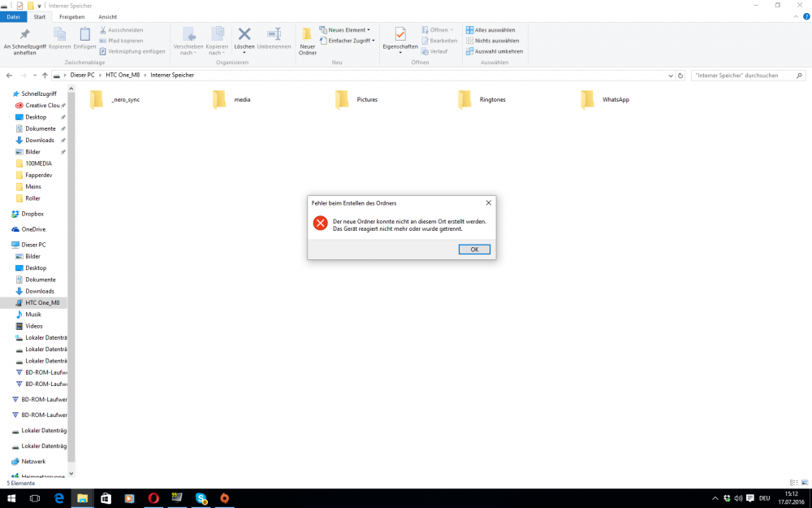812x508 pixels.
Task: Select the Umbenennen ribbon icon
Action: tap(274, 41)
